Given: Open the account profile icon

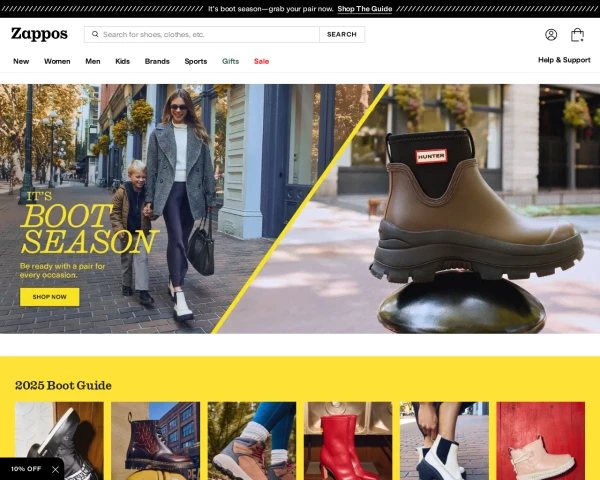Looking at the screenshot, I should (x=551, y=35).
